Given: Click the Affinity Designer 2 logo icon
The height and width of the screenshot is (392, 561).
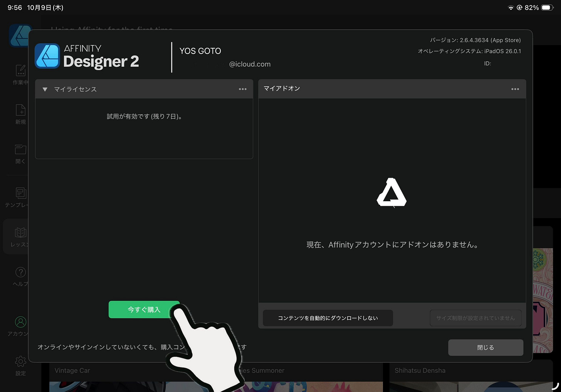Looking at the screenshot, I should [47, 56].
